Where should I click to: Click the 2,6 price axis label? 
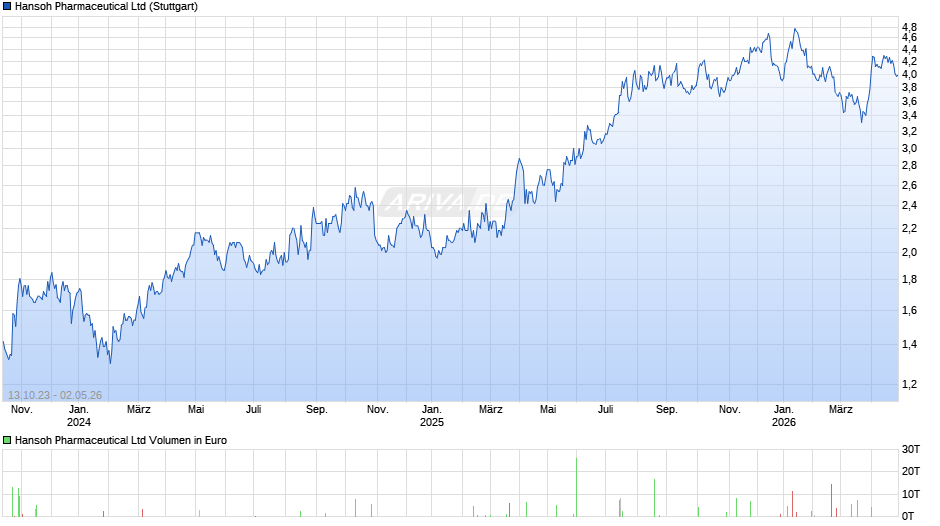[909, 185]
